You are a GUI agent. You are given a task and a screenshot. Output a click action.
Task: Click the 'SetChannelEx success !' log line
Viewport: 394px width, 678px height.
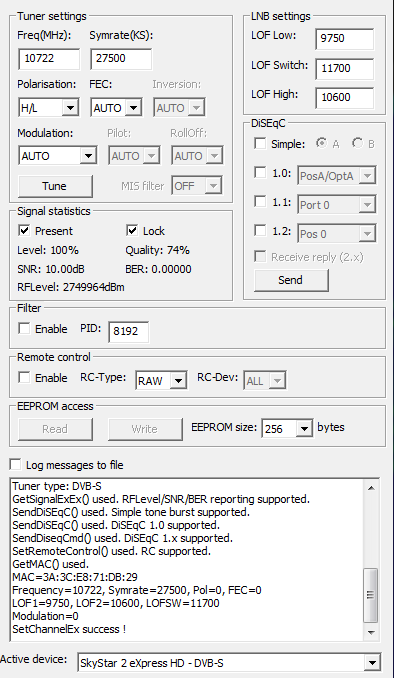pyautogui.click(x=69, y=629)
